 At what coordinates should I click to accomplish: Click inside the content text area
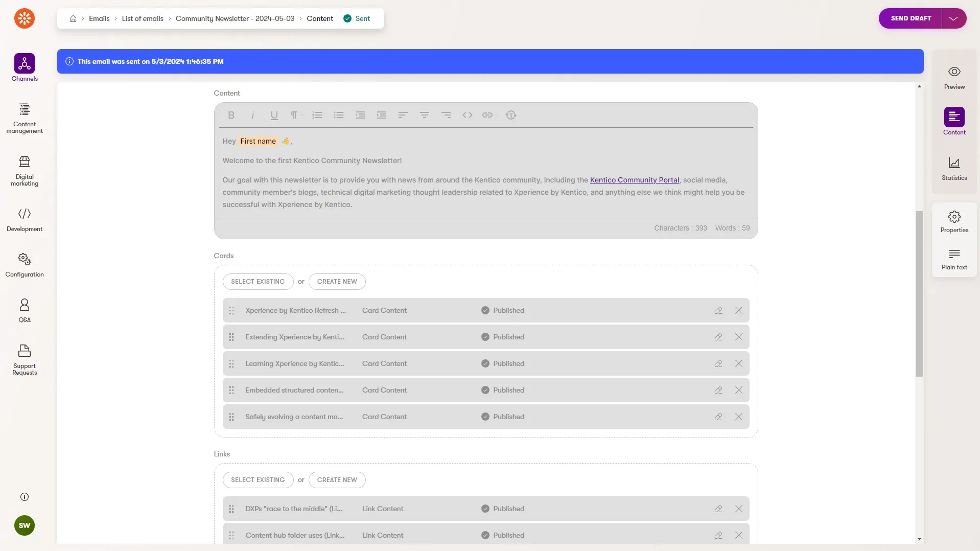(x=485, y=173)
